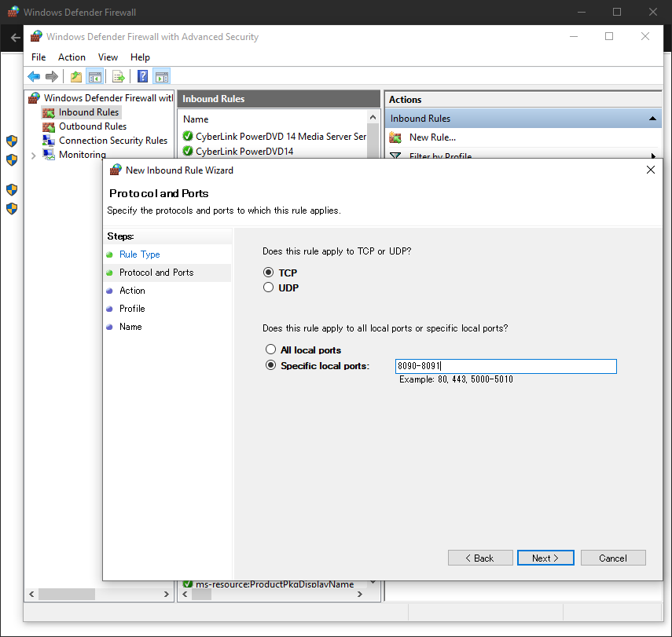672x637 pixels.
Task: Click the Connection Security Rules tree icon
Action: coord(49,140)
